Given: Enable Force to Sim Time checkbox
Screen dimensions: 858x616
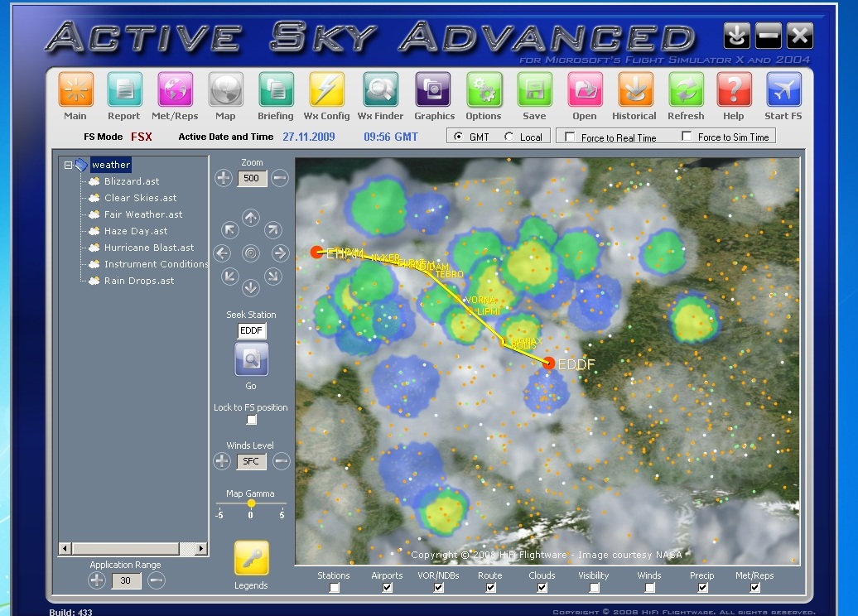Looking at the screenshot, I should tap(687, 137).
